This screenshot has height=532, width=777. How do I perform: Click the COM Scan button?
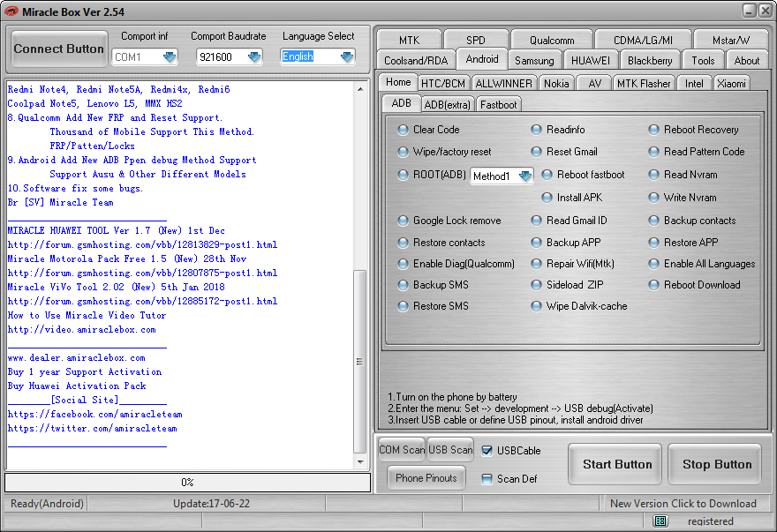(402, 450)
